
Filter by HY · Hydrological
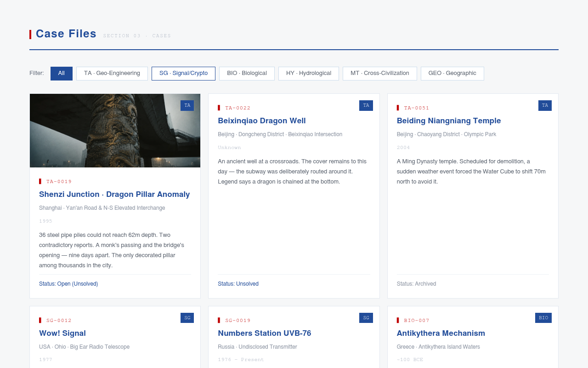pyautogui.click(x=309, y=74)
